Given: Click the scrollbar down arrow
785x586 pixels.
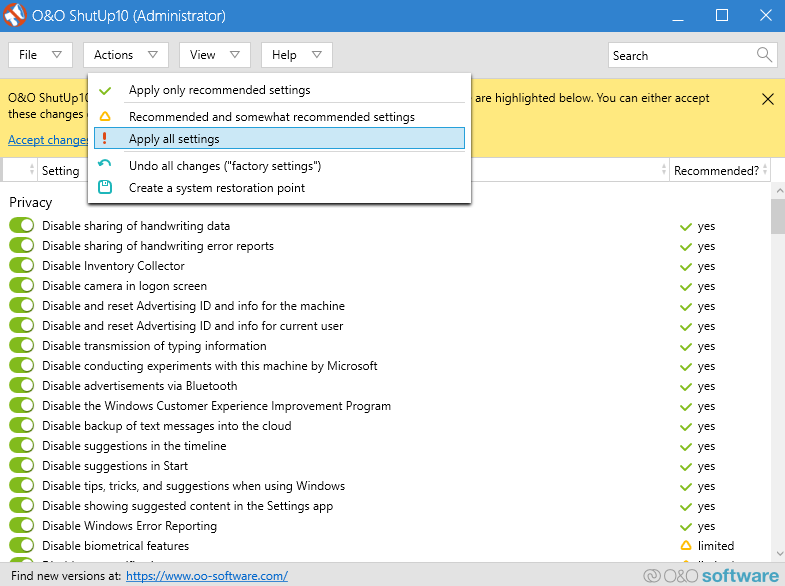Looking at the screenshot, I should tap(779, 553).
